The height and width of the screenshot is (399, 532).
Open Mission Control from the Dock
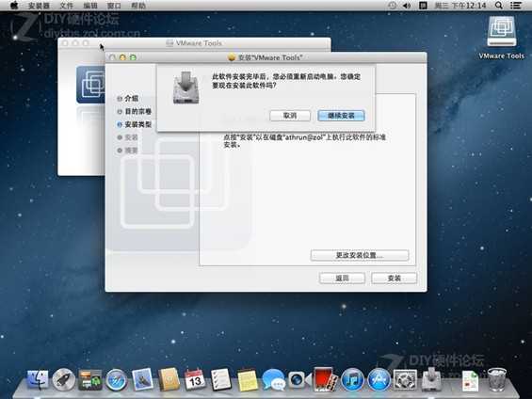[89, 379]
